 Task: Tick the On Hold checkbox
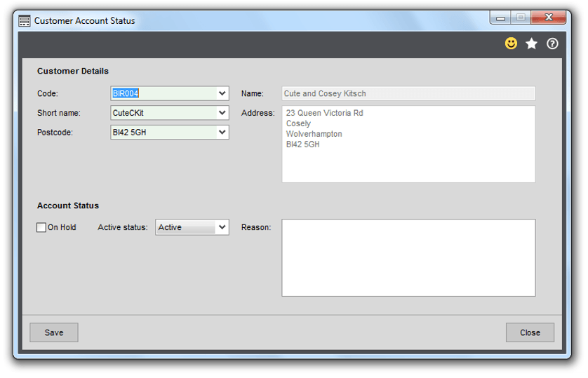41,227
